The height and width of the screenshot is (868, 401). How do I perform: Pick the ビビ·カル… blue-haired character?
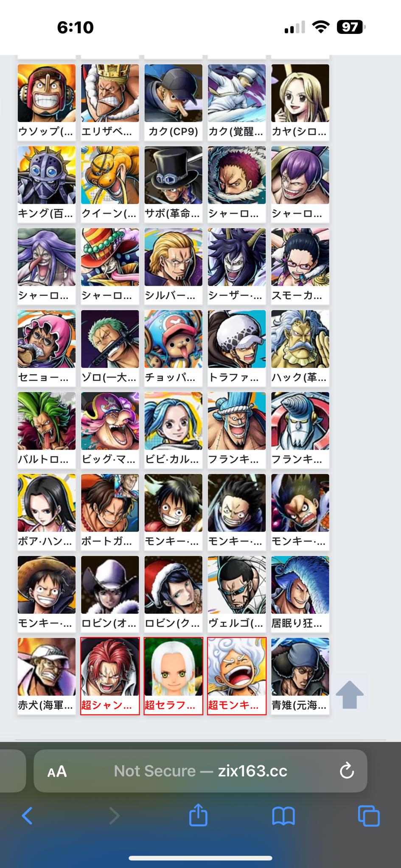click(173, 430)
